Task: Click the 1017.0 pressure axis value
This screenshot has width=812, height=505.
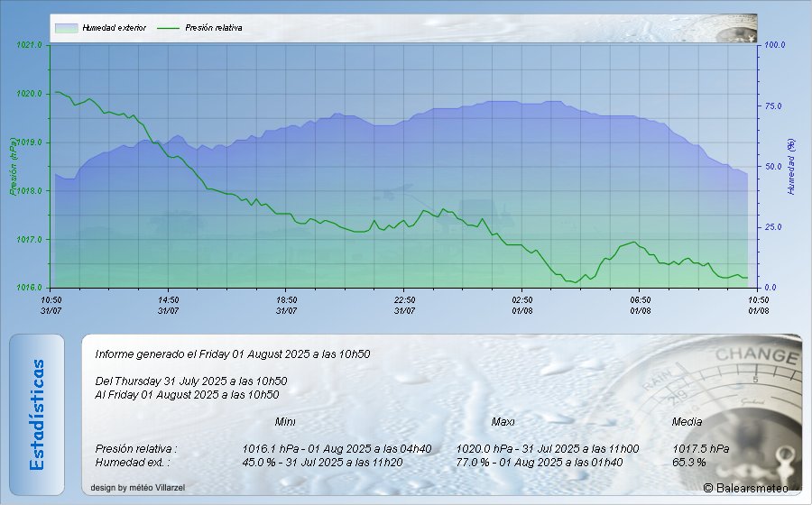Action: point(29,240)
